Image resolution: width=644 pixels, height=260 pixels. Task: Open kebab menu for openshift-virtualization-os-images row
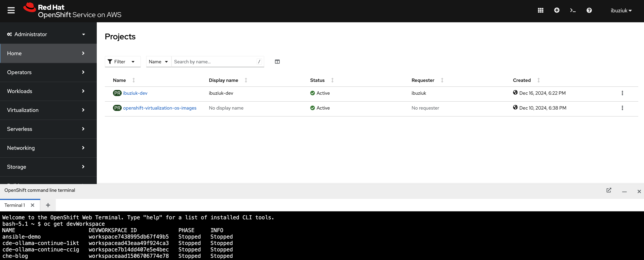[622, 108]
